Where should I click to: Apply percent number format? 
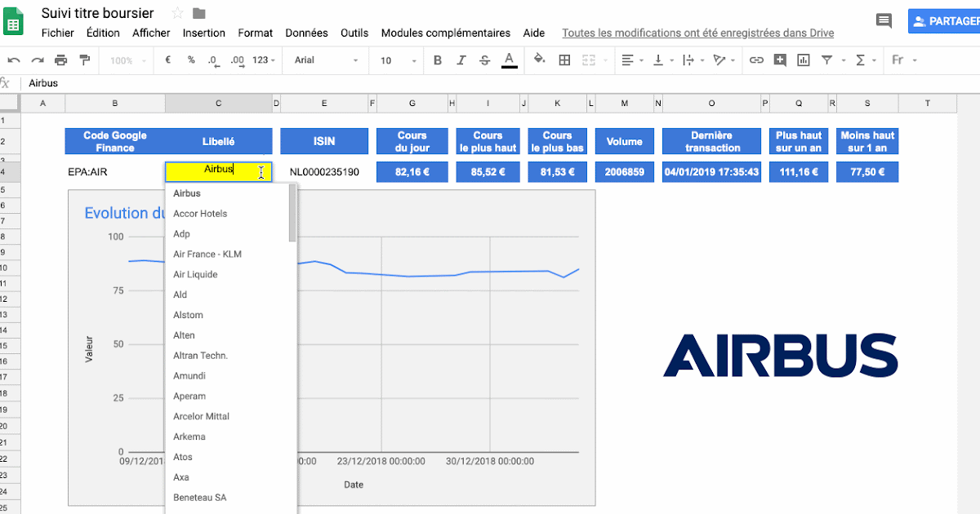coord(191,60)
